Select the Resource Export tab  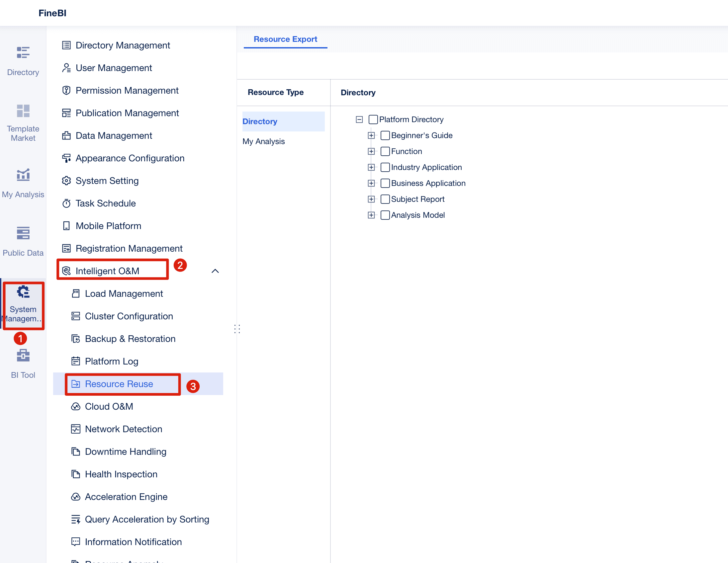tap(285, 39)
